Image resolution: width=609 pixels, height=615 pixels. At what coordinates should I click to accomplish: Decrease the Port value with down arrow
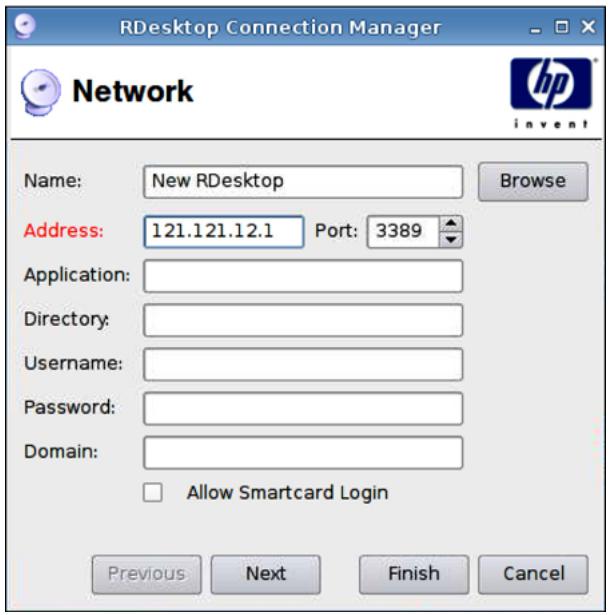pyautogui.click(x=451, y=240)
